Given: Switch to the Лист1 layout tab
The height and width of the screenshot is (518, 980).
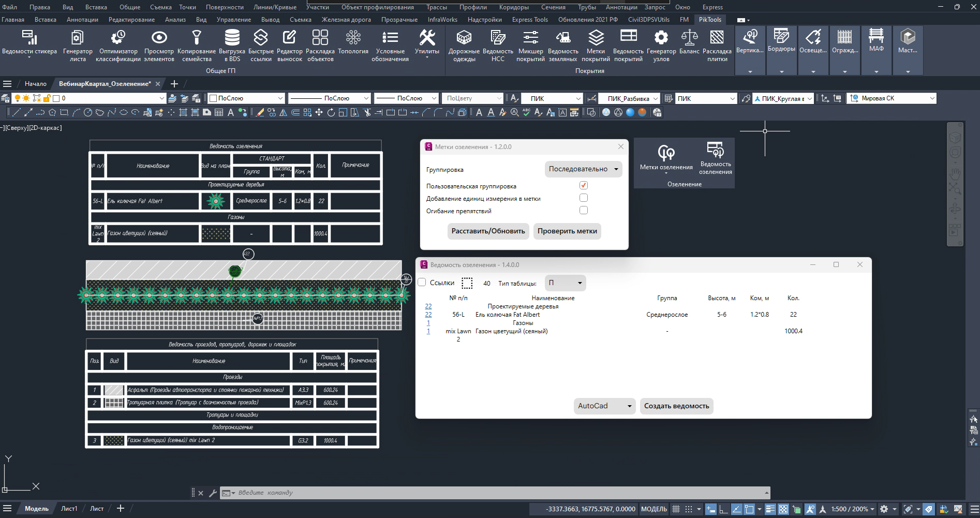Looking at the screenshot, I should (69, 509).
